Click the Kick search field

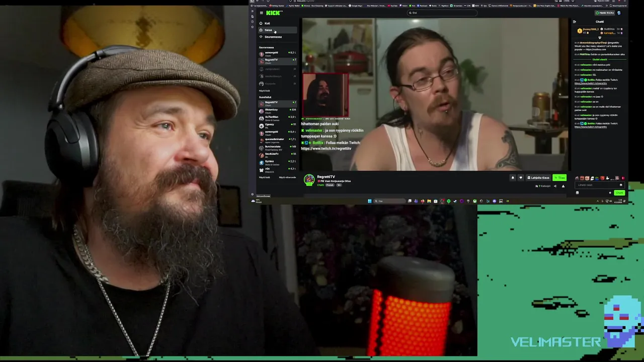coord(442,13)
